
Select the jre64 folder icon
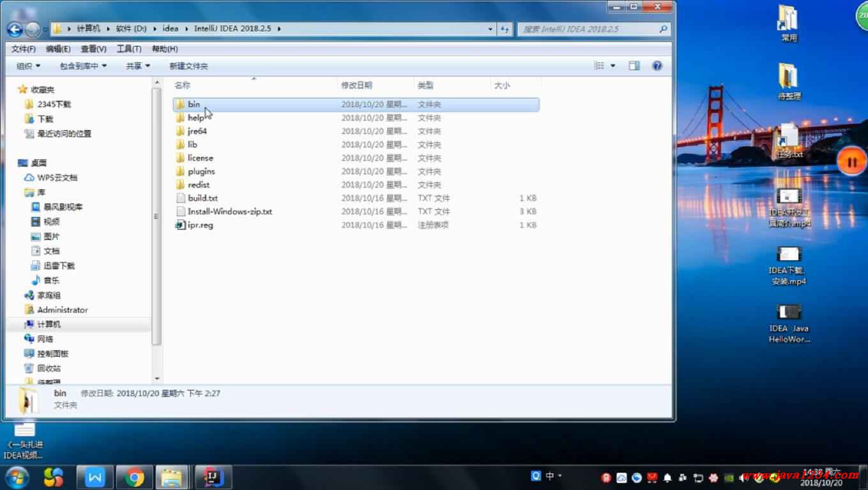[181, 131]
